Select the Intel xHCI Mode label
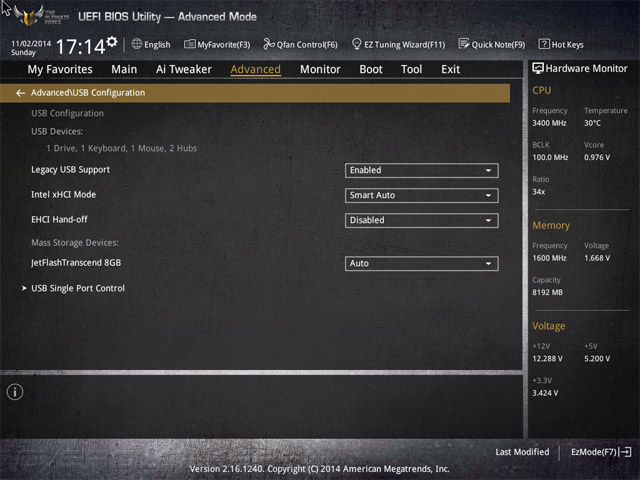Screen dimensions: 640x480 click(x=64, y=195)
